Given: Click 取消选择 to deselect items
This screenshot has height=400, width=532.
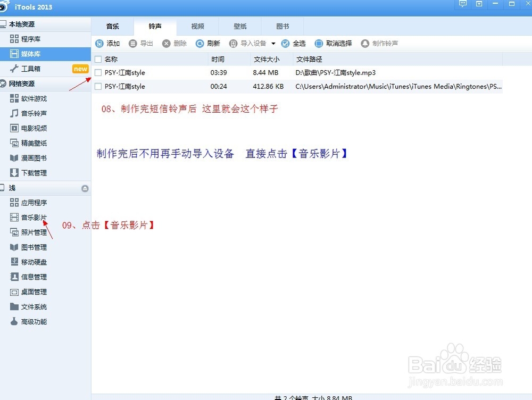Looking at the screenshot, I should tap(333, 43).
